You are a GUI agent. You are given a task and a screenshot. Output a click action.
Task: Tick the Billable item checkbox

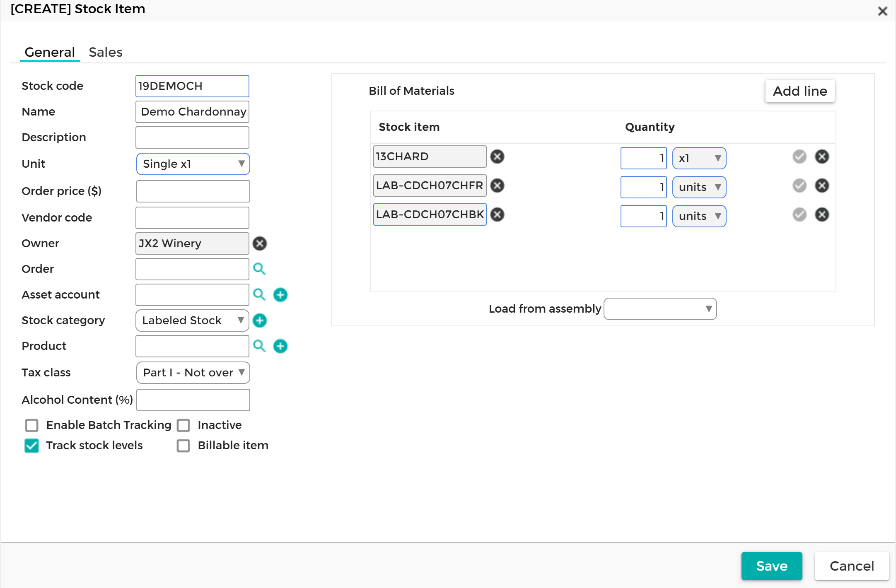point(184,446)
